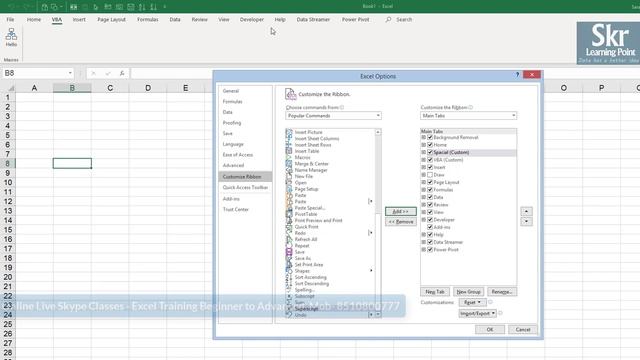Viewport: 640px width, 360px height.
Task: Click the << Remove button
Action: coord(400,222)
